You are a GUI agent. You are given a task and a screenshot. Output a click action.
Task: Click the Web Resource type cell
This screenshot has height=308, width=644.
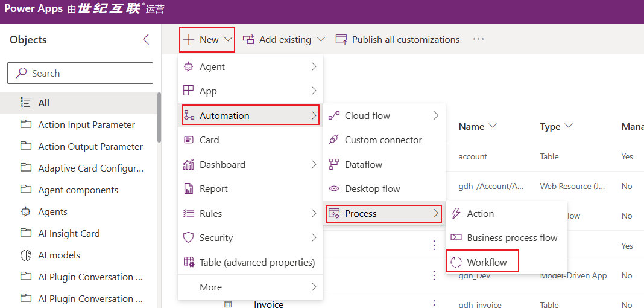click(x=571, y=186)
